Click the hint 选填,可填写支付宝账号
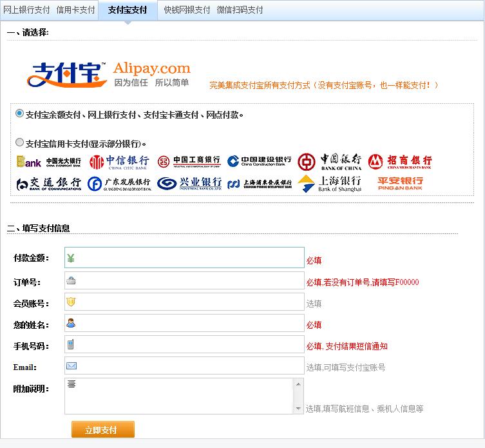The height and width of the screenshot is (448, 485). pyautogui.click(x=346, y=367)
